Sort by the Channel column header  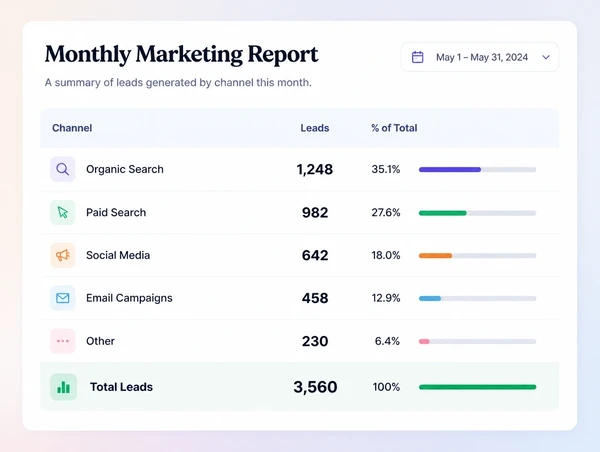point(72,128)
